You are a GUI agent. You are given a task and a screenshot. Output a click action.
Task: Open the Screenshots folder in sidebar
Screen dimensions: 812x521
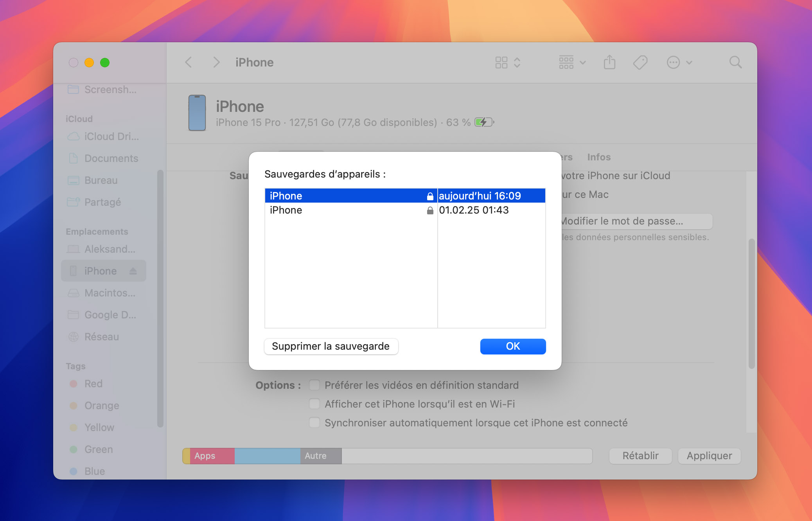coord(104,90)
